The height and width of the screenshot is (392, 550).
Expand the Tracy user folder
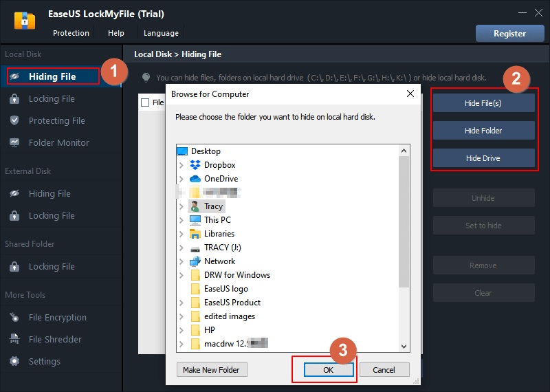pos(181,206)
